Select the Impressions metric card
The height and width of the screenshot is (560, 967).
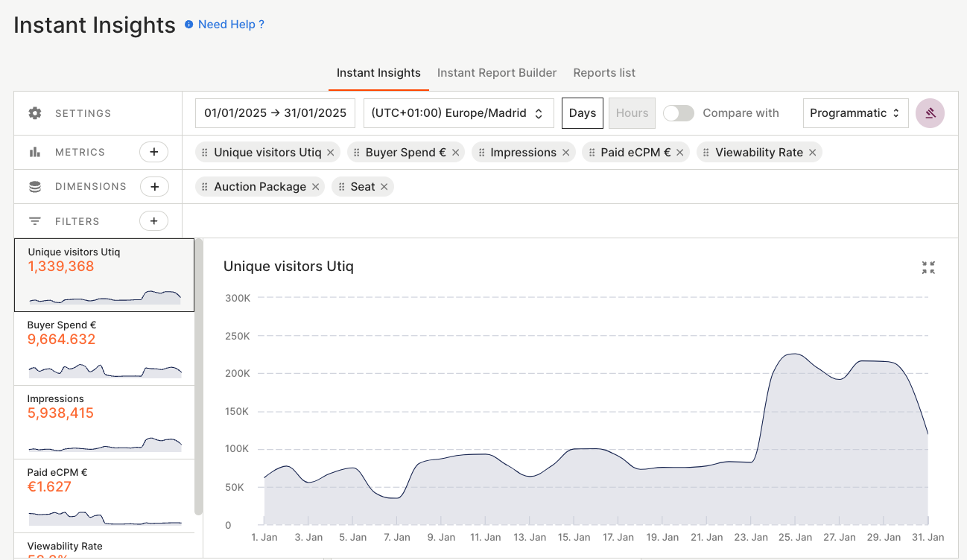(104, 421)
